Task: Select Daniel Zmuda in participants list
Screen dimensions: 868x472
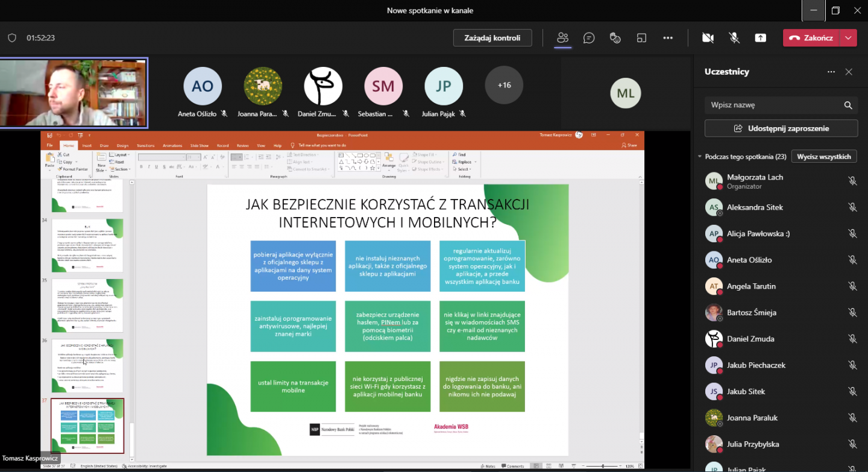Action: pyautogui.click(x=781, y=339)
